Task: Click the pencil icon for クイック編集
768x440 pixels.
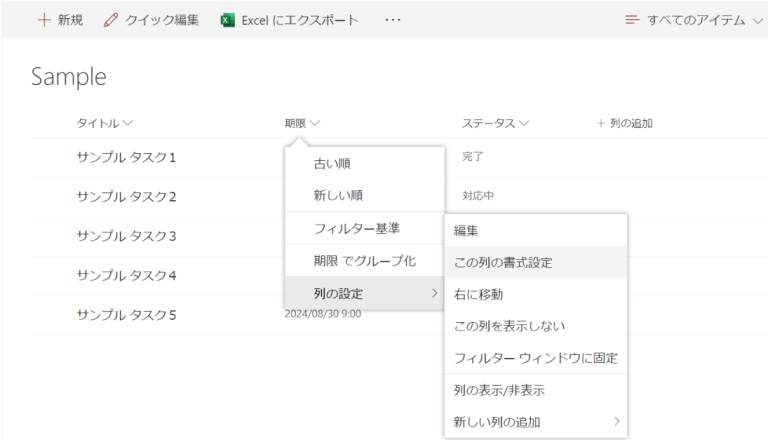Action: click(111, 20)
